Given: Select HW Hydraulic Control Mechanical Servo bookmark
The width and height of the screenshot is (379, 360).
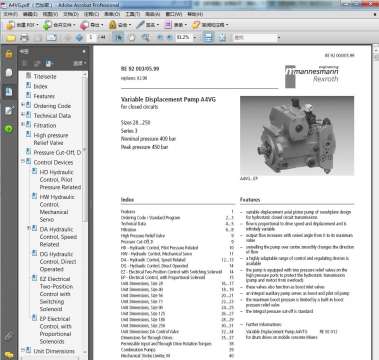Looking at the screenshot, I should (57, 208).
